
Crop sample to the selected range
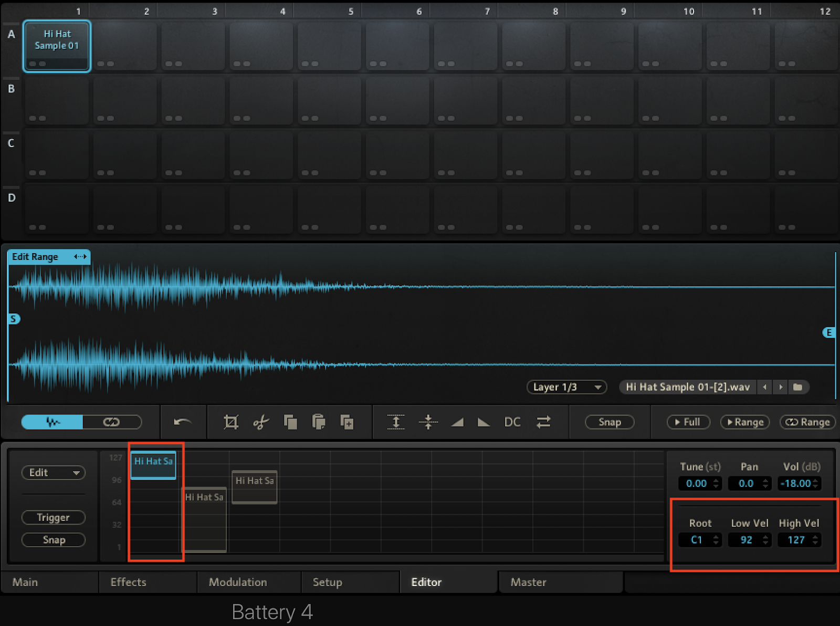pyautogui.click(x=231, y=422)
